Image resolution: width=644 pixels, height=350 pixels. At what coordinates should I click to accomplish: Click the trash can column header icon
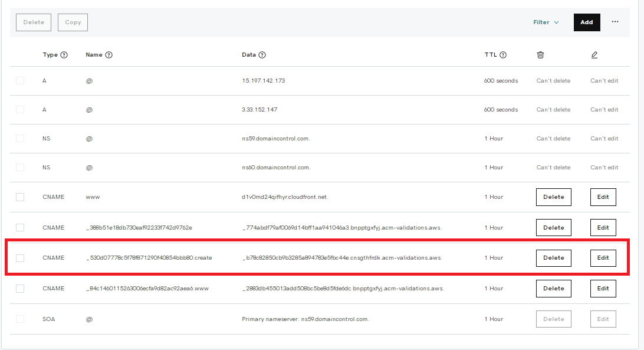(x=540, y=55)
